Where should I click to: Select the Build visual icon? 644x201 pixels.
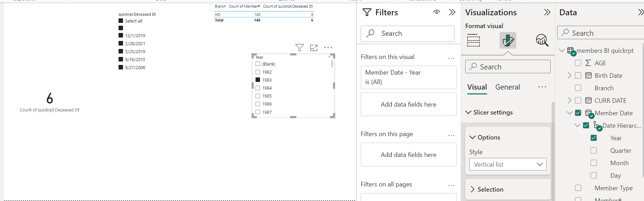[x=474, y=41]
